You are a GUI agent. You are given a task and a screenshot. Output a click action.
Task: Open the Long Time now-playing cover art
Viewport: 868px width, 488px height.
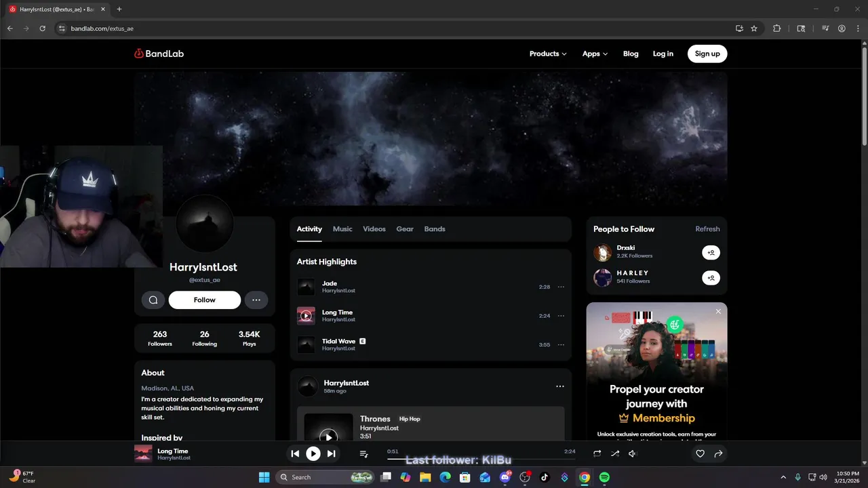coord(143,454)
